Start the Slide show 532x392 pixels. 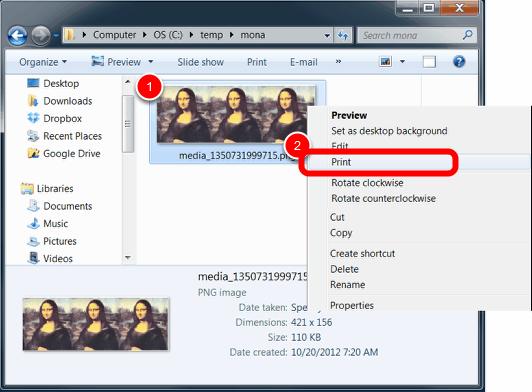[201, 62]
